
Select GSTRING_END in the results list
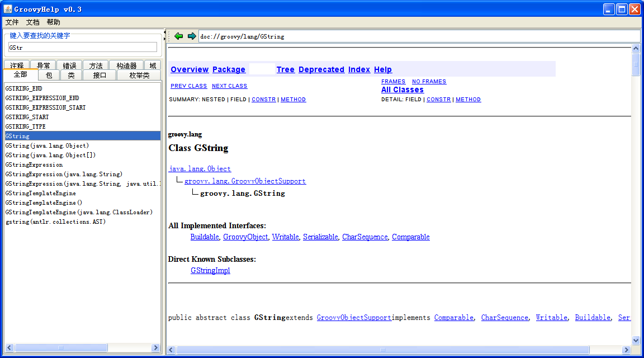(x=82, y=88)
